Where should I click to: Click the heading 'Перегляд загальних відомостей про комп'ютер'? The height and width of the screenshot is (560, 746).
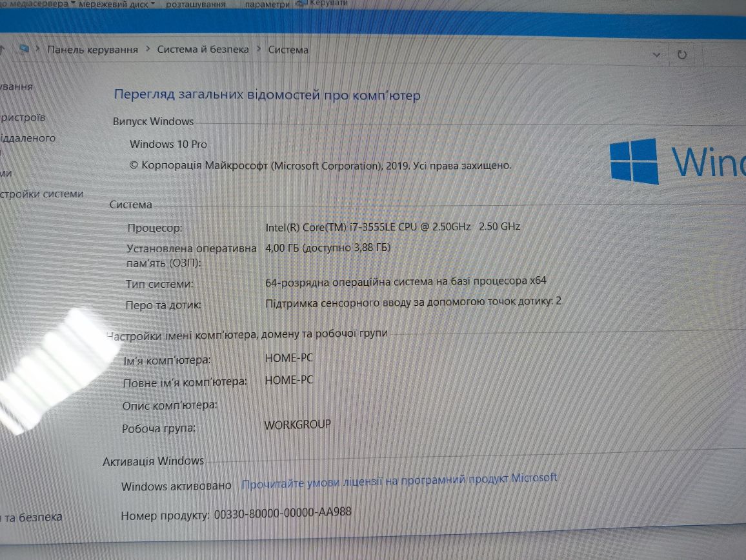coord(267,95)
